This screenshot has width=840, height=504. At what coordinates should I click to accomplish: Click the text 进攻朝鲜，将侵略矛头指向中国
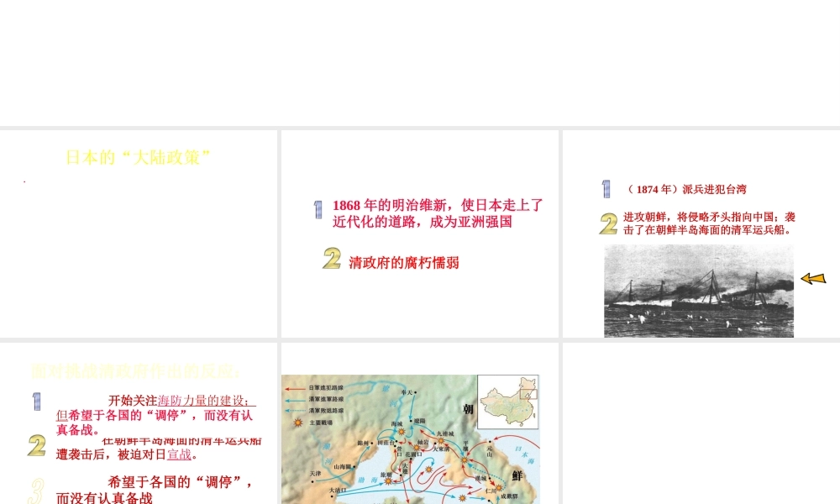[x=701, y=217]
